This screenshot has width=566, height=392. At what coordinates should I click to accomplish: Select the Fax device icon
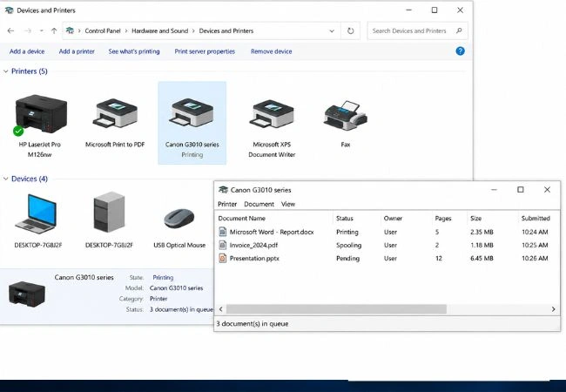pos(346,116)
